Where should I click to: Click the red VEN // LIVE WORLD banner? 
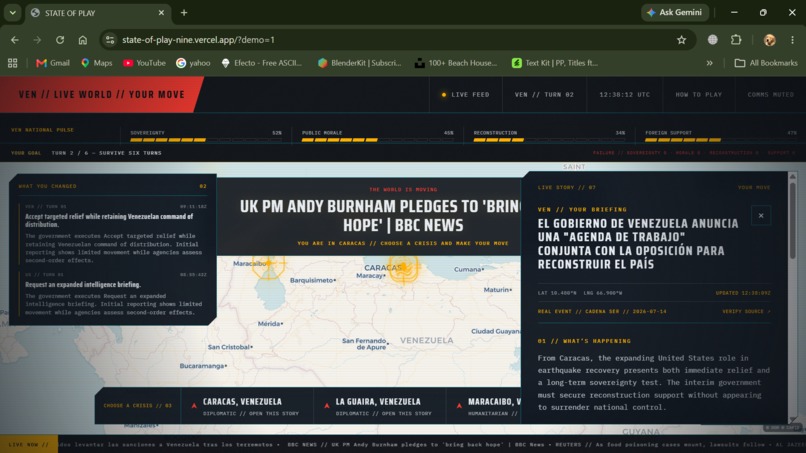101,95
